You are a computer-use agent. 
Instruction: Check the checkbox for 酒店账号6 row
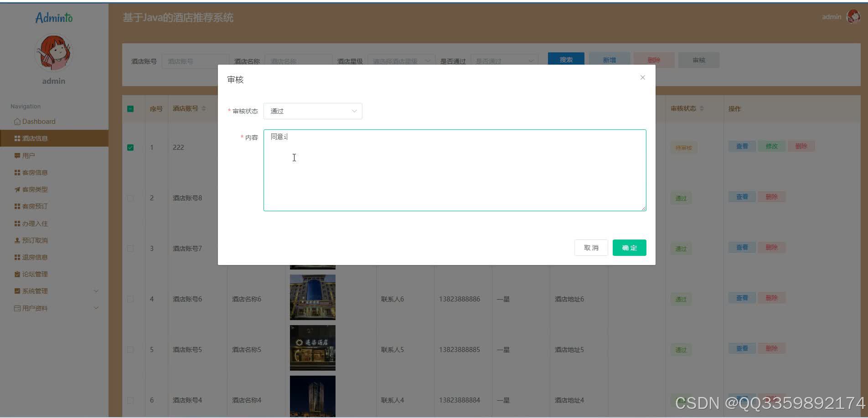130,299
